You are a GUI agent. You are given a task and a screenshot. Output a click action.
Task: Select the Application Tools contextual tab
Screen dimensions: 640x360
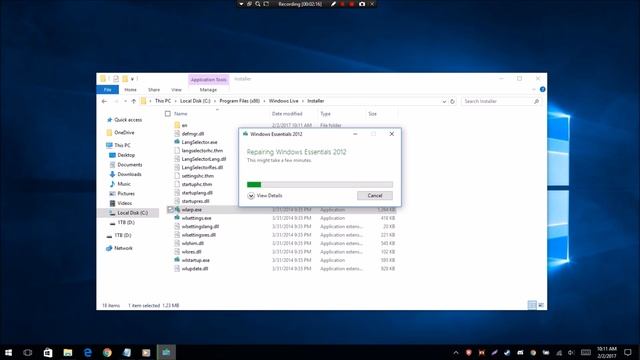[209, 80]
